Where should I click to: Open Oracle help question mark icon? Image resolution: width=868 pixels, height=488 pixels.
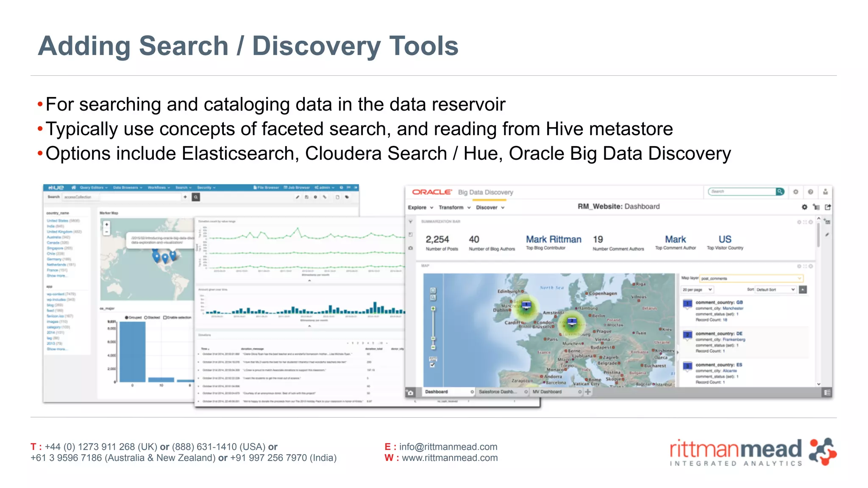point(810,192)
